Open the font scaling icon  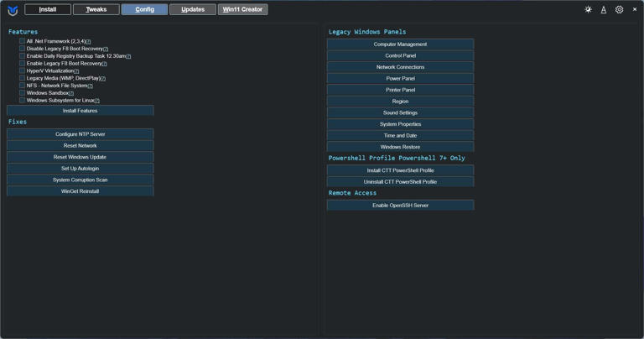(x=604, y=10)
